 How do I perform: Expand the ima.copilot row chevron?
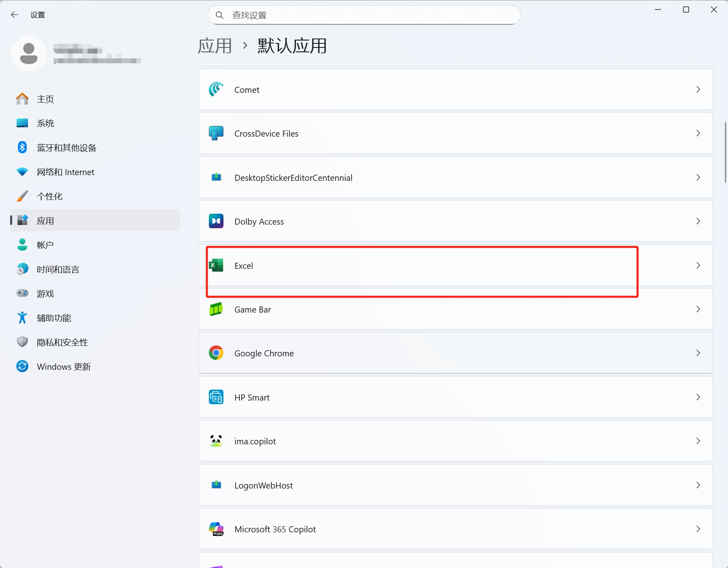pos(698,441)
